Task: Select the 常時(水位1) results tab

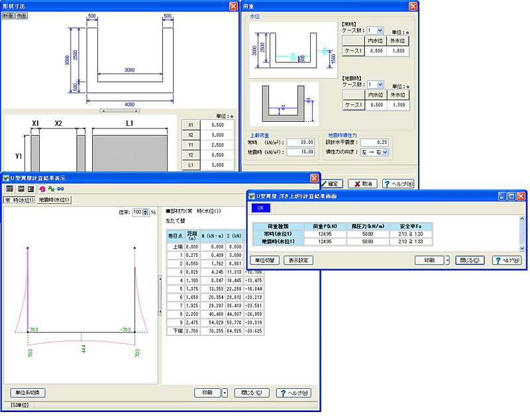Action: tap(19, 200)
